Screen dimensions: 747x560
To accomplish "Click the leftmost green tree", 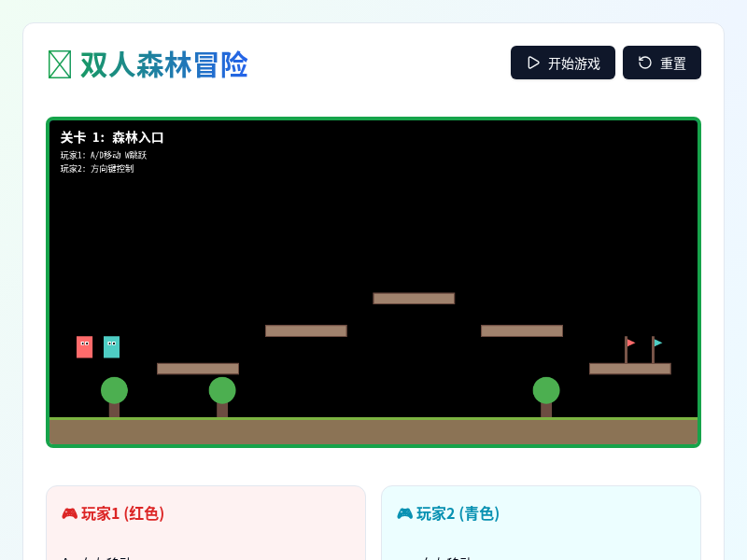I will [x=114, y=392].
